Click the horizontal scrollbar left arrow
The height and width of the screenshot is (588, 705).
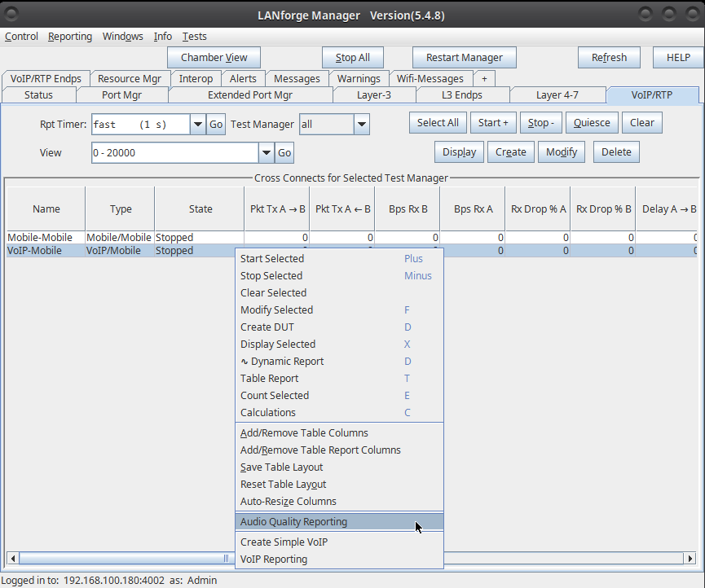point(13,559)
